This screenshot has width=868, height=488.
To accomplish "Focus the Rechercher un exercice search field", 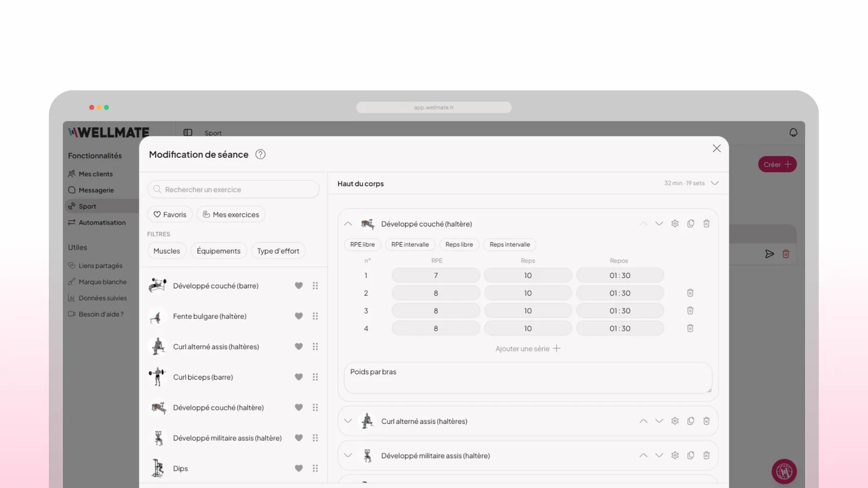I will [x=233, y=189].
